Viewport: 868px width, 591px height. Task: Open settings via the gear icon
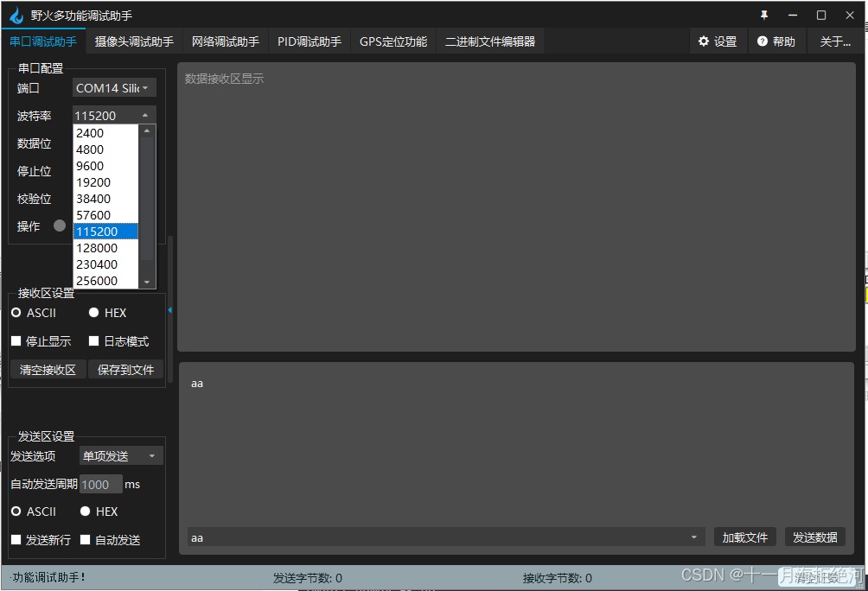704,41
